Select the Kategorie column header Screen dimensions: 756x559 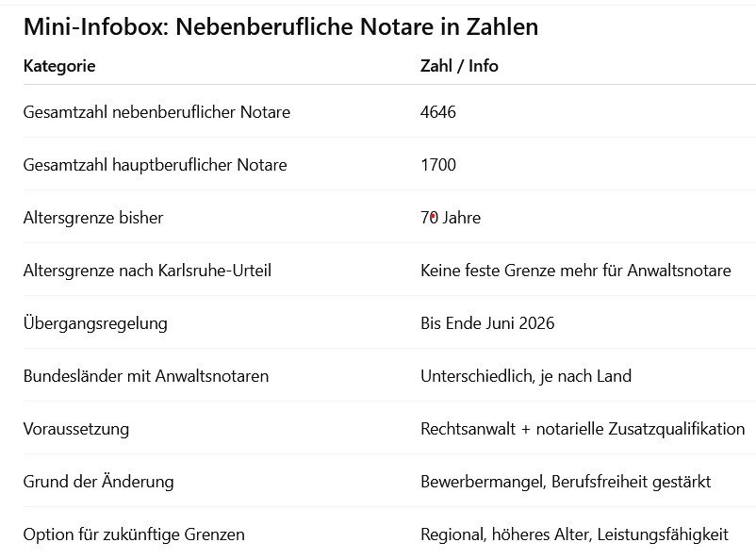pos(59,66)
